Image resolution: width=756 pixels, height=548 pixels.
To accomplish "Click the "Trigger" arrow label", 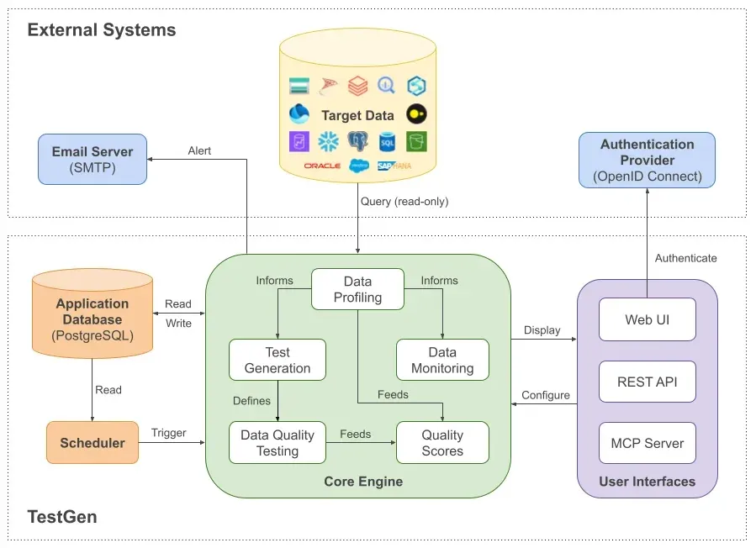I will tap(169, 433).
